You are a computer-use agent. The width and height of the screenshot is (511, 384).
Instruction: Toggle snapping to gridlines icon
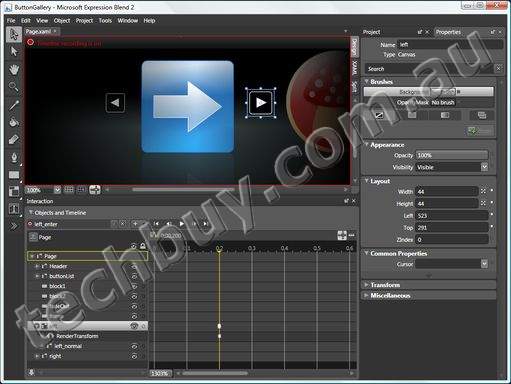(x=81, y=190)
